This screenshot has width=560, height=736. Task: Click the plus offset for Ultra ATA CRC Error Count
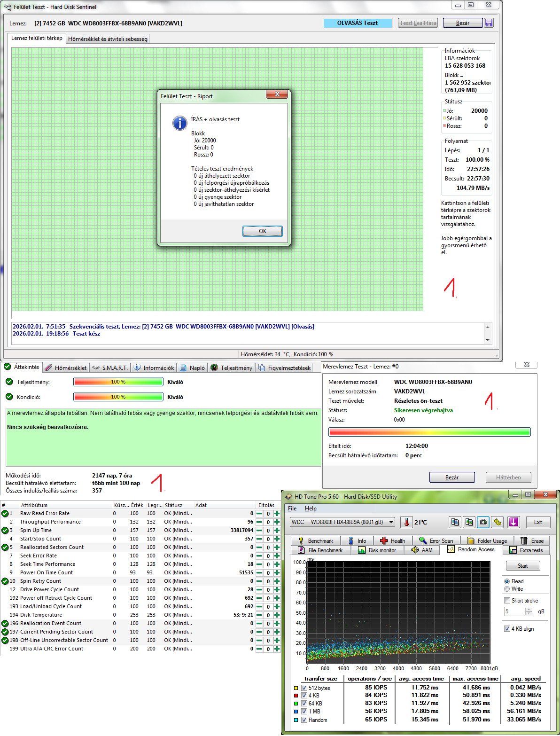coord(277,649)
